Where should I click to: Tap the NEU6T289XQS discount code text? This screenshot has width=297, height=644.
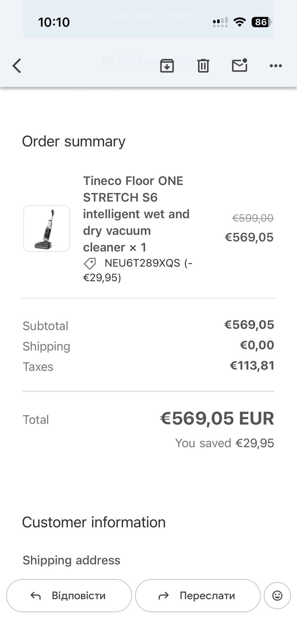coord(142,263)
